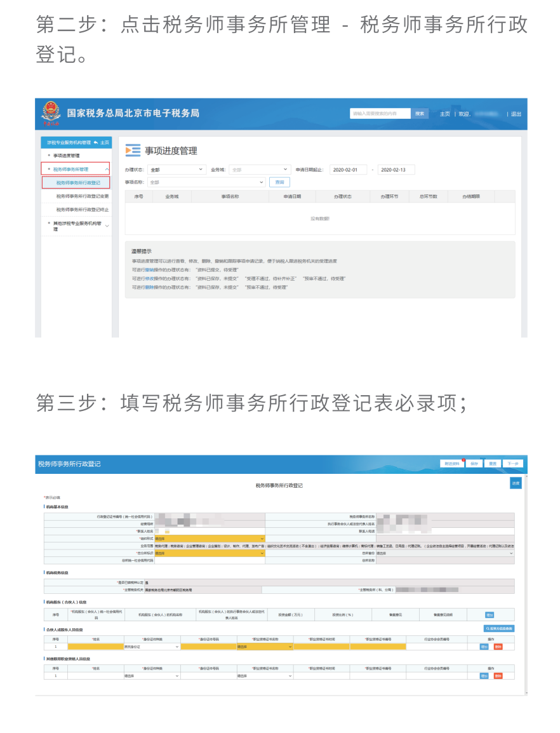This screenshot has width=560, height=733.
Task: Click the 事项进度管理 heading list icon
Action: [x=133, y=150]
